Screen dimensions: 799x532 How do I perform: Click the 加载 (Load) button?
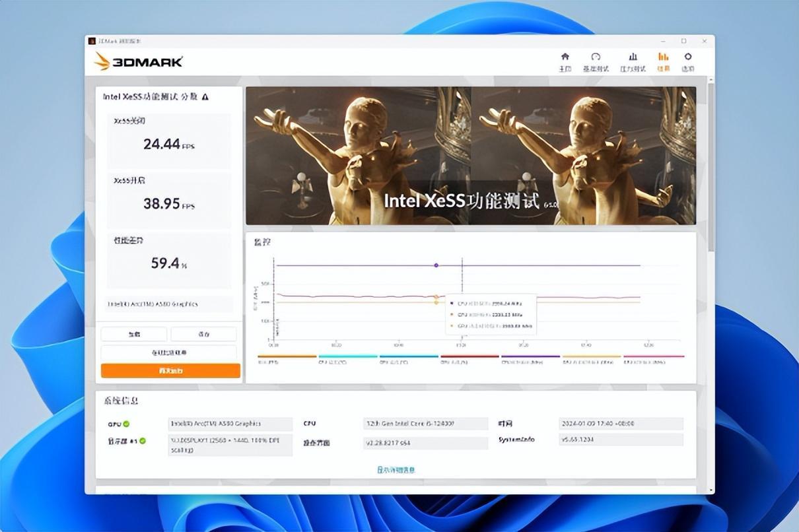tap(134, 334)
